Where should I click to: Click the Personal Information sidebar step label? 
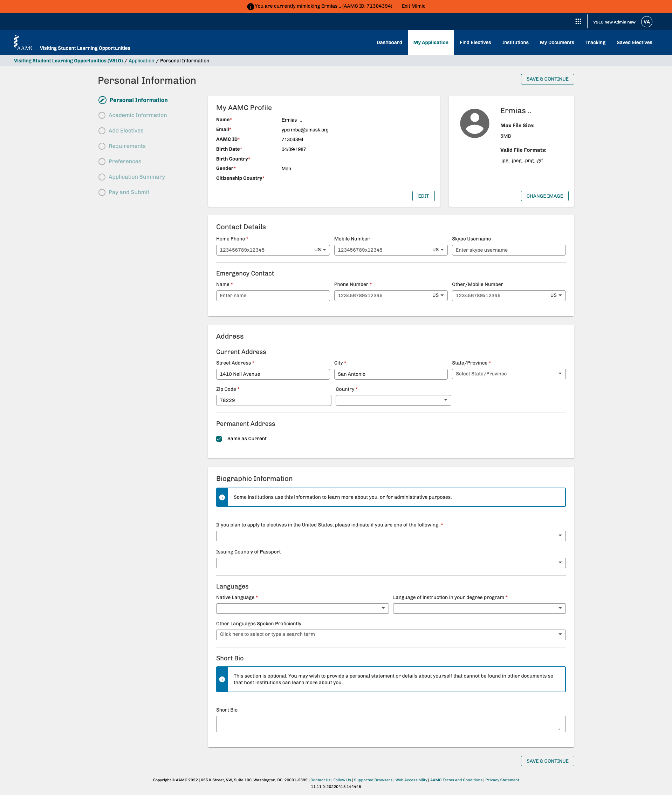point(139,100)
